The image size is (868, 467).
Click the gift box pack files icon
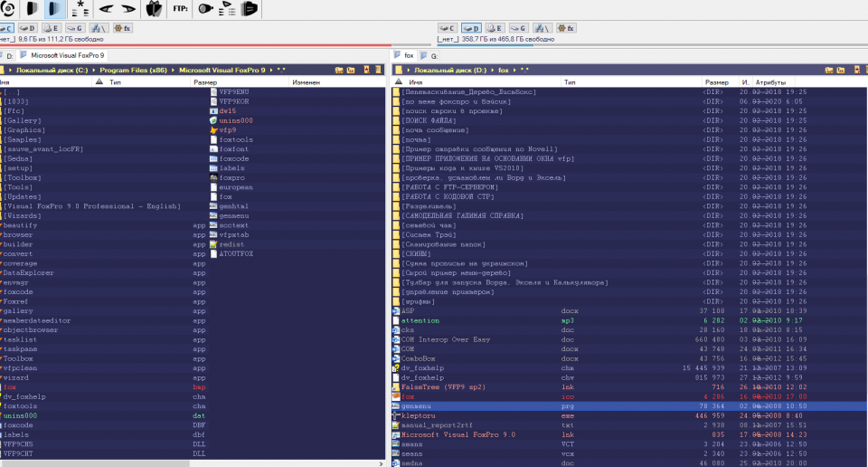coord(154,10)
